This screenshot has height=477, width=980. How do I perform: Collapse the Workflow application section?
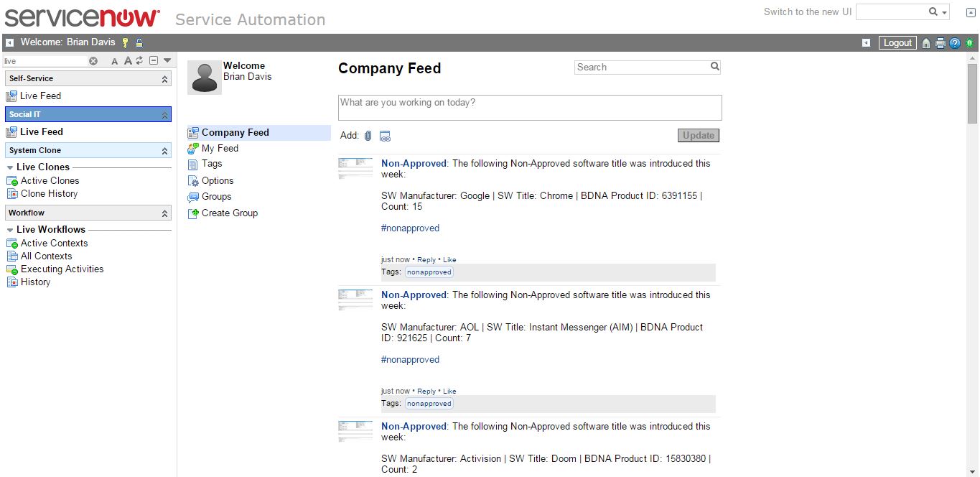(x=164, y=213)
